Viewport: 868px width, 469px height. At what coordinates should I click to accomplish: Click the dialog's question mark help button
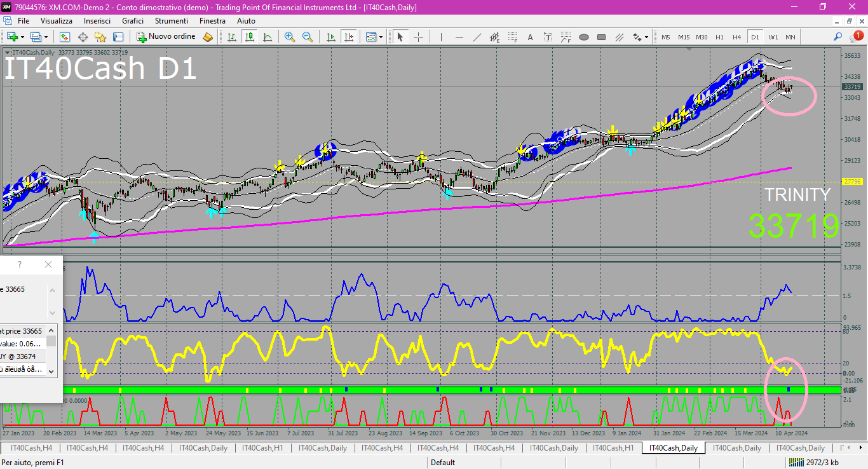20,264
